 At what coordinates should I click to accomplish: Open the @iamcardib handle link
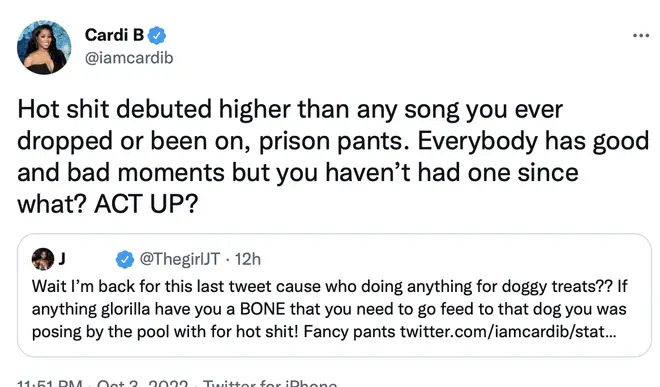[x=129, y=58]
